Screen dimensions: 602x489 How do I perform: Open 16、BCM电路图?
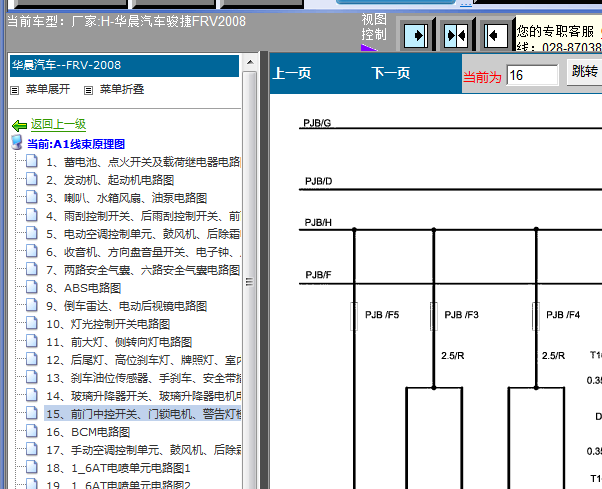[88, 432]
